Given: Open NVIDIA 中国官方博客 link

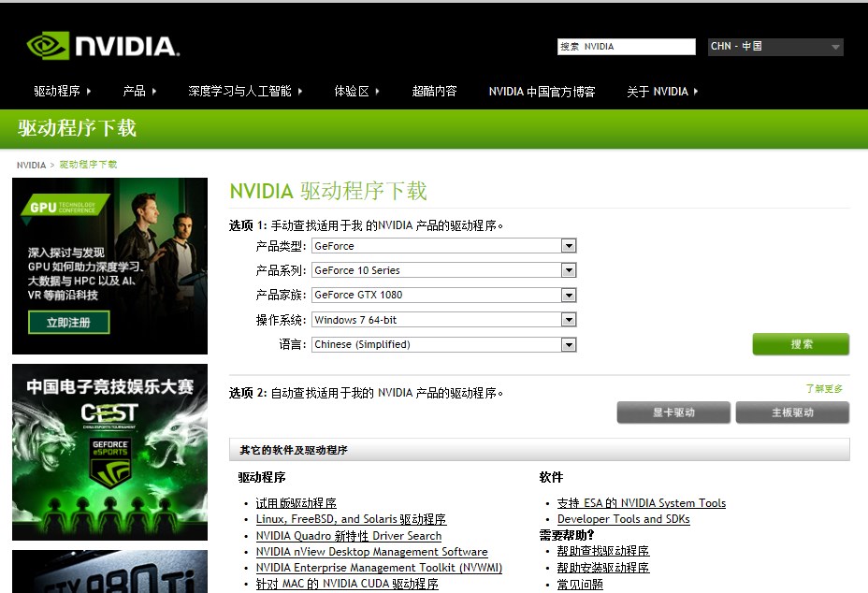Looking at the screenshot, I should pyautogui.click(x=542, y=92).
